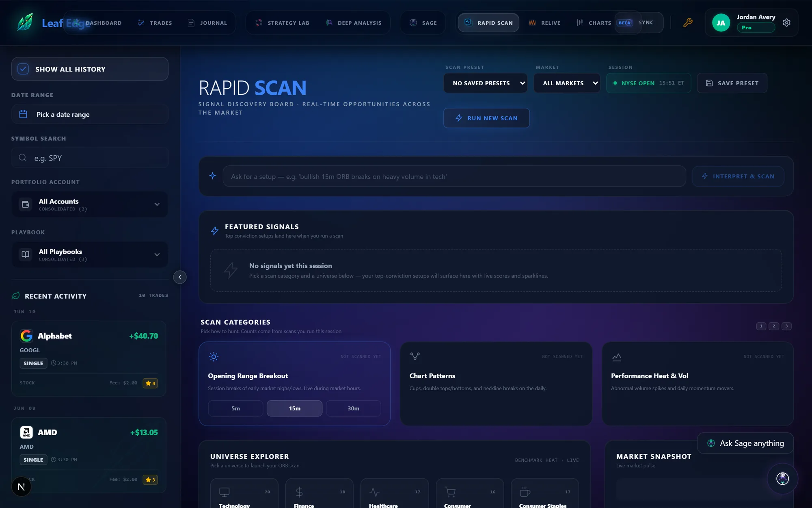Screen dimensions: 812x508
Task: Open the Chart Patterns scan category card
Action: click(x=496, y=384)
